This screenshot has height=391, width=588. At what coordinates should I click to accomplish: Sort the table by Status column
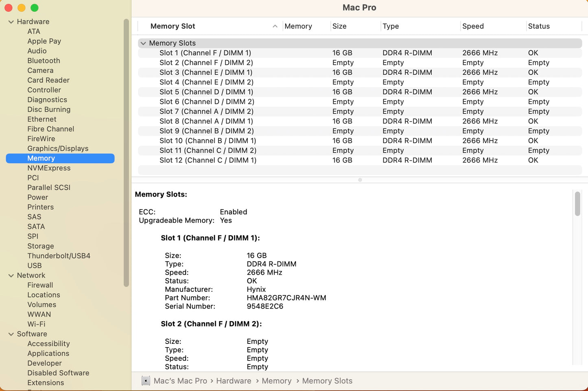point(539,26)
